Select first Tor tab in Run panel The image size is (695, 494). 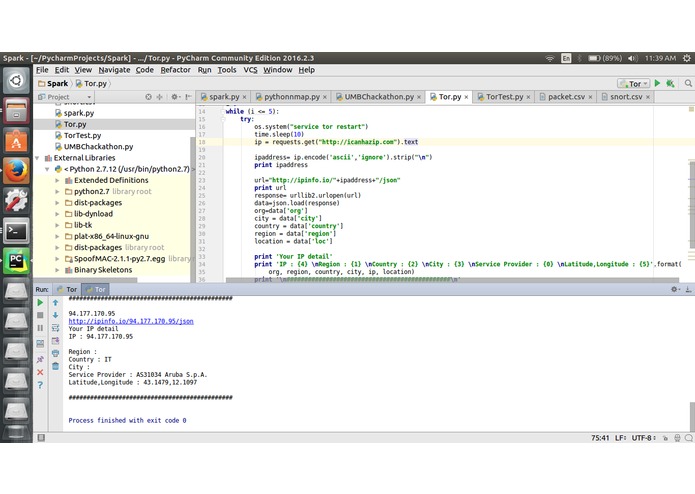(x=67, y=289)
